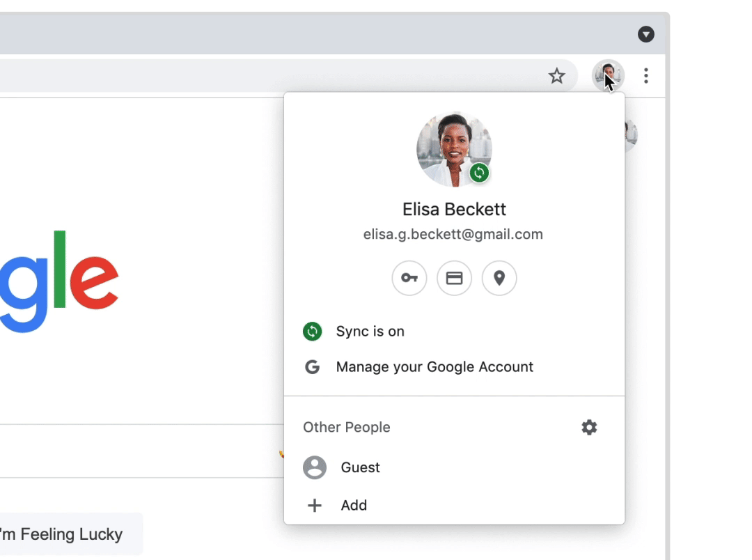Click the Elisa Beckett name heading
752x560 pixels.
tap(454, 209)
